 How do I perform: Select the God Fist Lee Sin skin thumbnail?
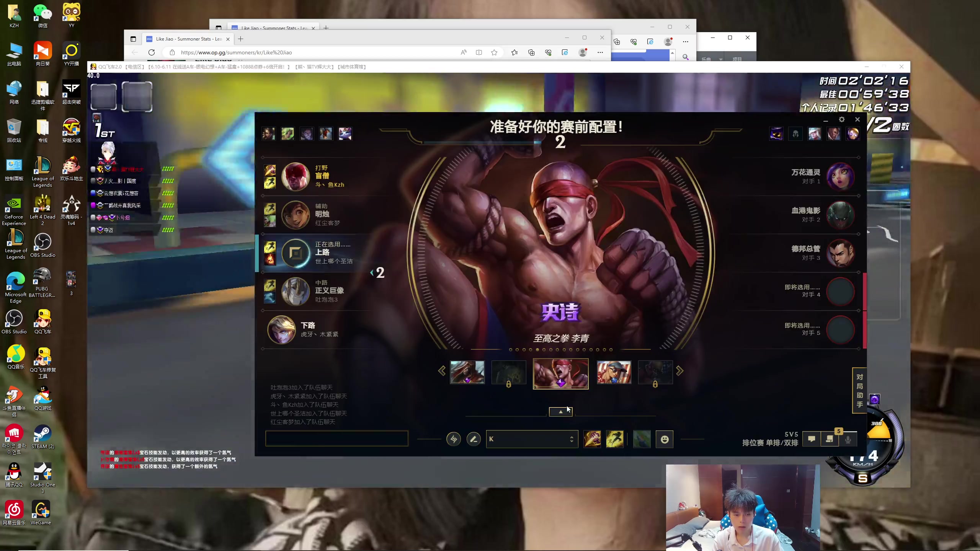pyautogui.click(x=561, y=373)
